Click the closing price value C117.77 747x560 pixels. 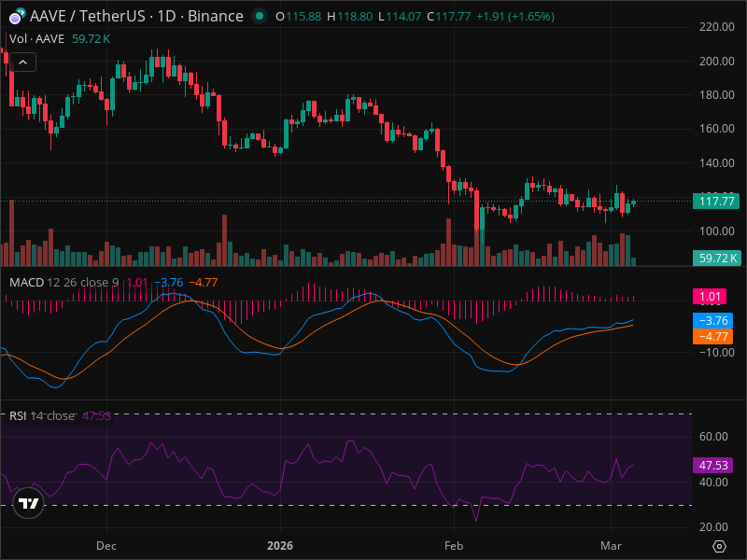tap(449, 17)
